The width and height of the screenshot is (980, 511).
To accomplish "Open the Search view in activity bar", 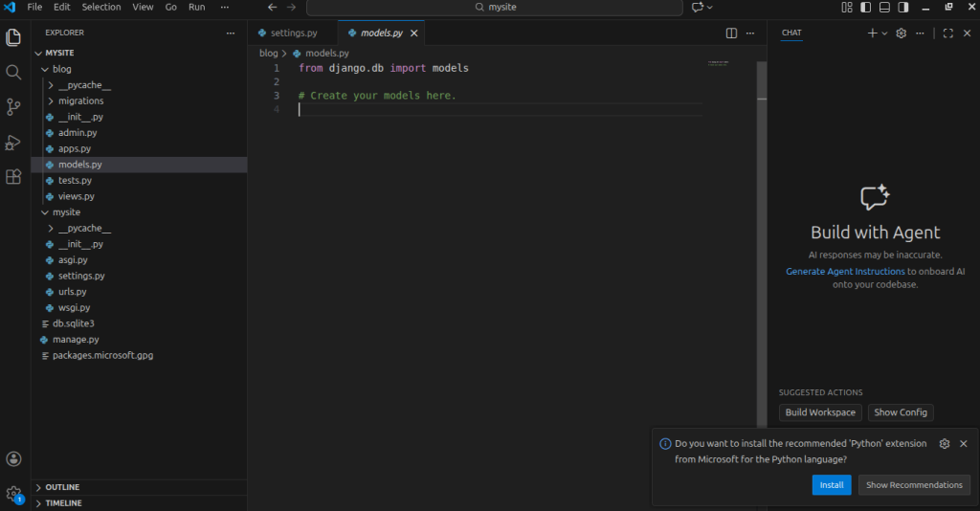I will click(13, 72).
